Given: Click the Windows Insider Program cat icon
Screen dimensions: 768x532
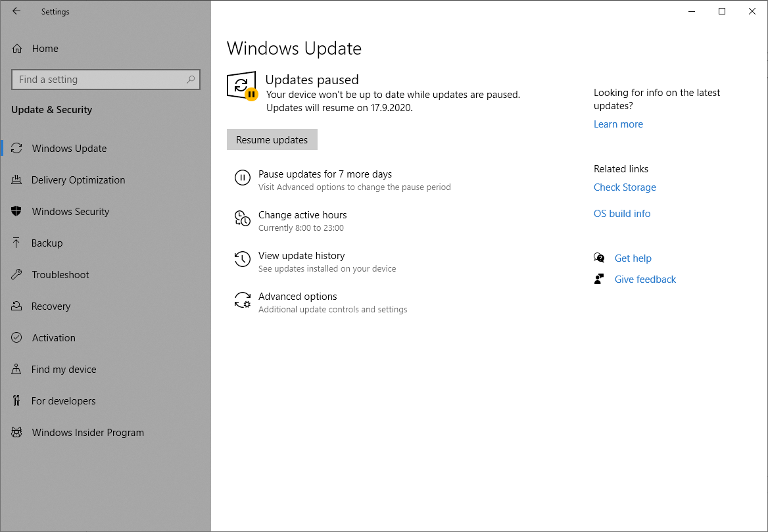Looking at the screenshot, I should (16, 433).
